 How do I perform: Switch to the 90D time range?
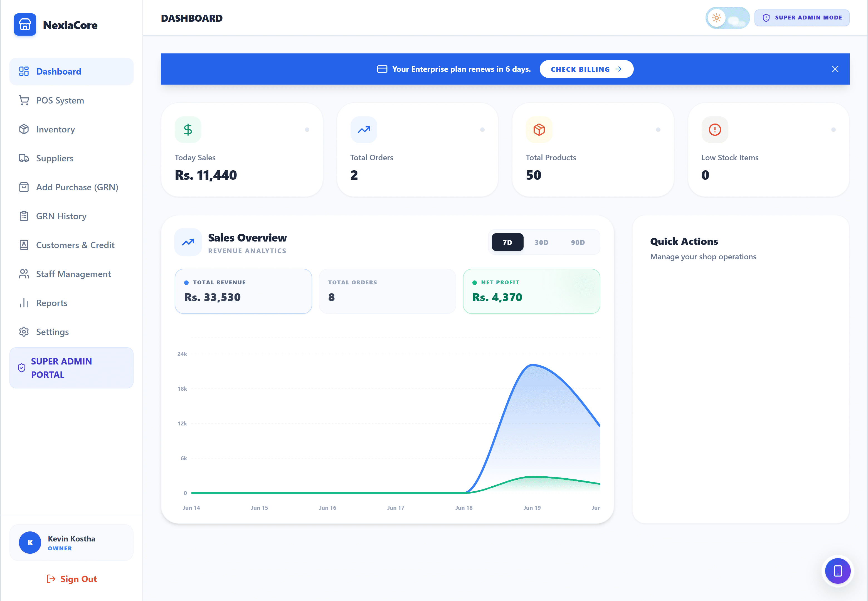[578, 243]
